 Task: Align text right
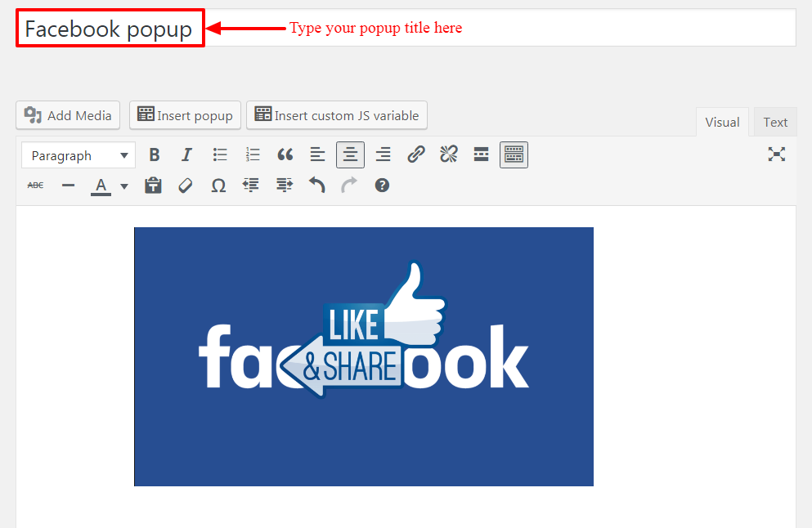pos(384,154)
